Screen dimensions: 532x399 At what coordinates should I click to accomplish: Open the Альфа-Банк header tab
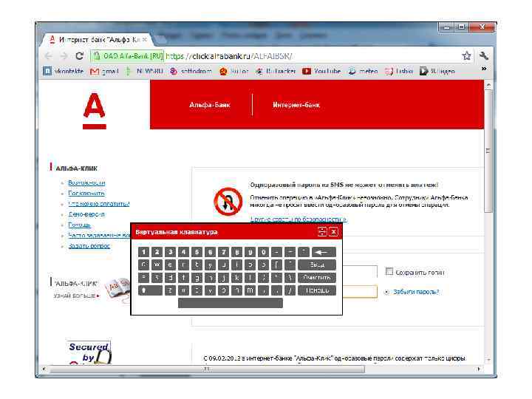(210, 105)
